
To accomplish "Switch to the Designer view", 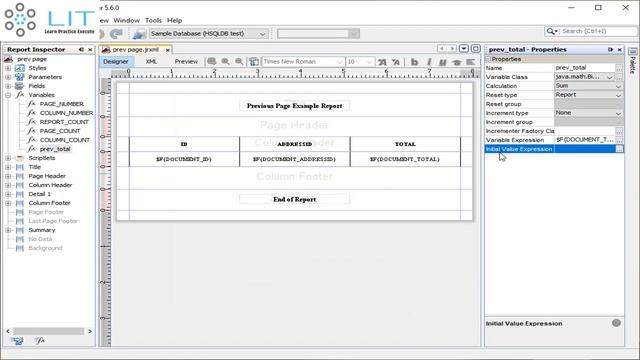I will pos(116,62).
